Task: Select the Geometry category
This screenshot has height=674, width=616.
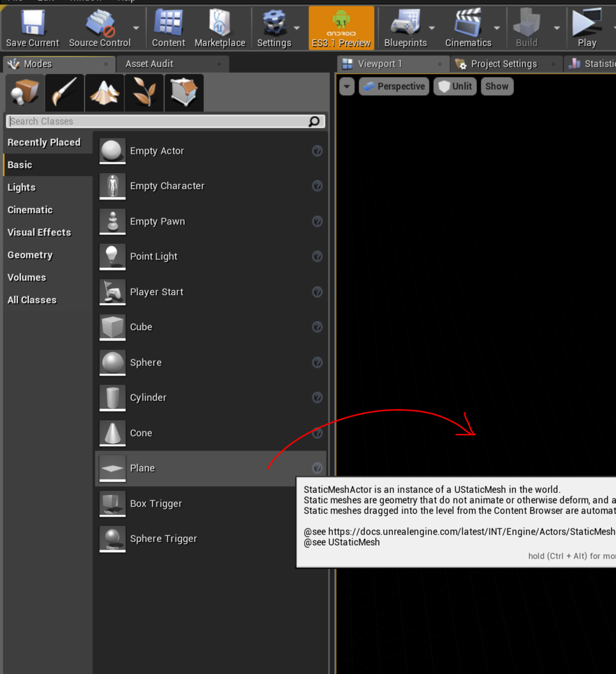Action: [48, 255]
